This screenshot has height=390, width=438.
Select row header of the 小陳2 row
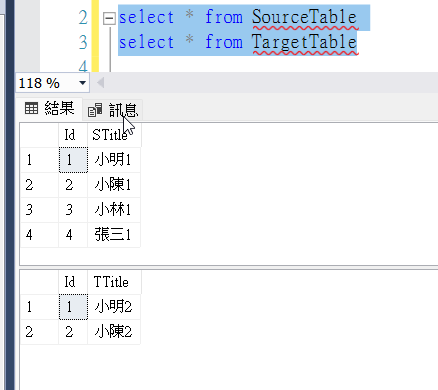pos(39,332)
